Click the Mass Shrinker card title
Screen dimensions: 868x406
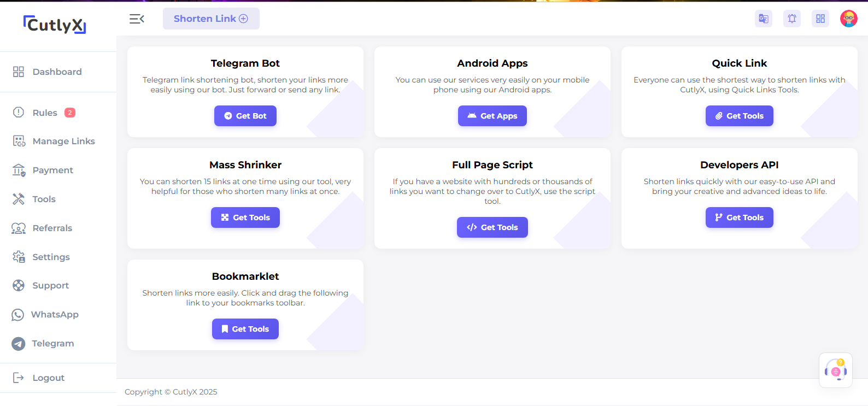pos(245,165)
